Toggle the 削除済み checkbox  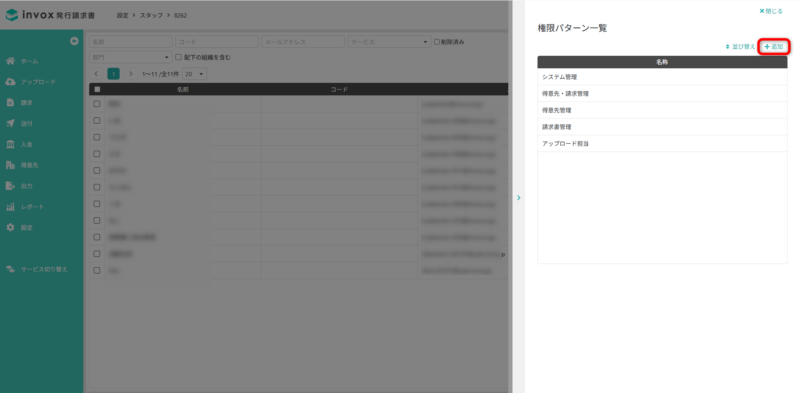[x=437, y=42]
